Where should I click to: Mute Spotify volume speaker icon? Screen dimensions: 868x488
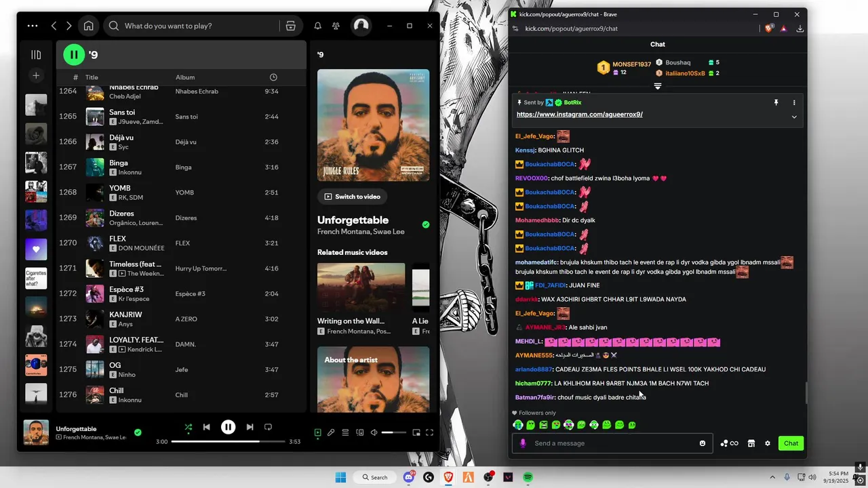point(374,432)
